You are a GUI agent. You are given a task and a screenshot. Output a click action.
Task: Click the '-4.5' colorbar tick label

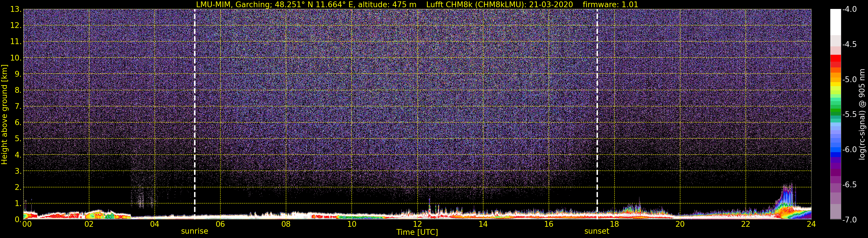point(849,44)
